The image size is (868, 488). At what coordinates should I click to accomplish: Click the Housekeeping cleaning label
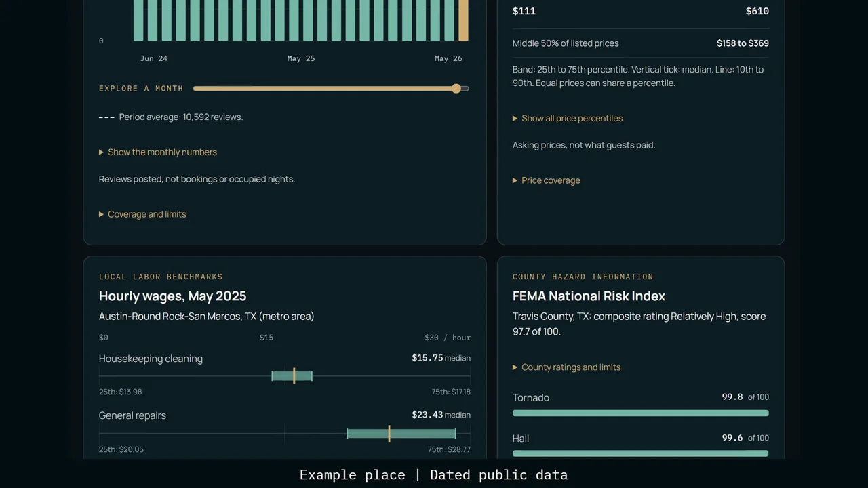click(x=151, y=359)
